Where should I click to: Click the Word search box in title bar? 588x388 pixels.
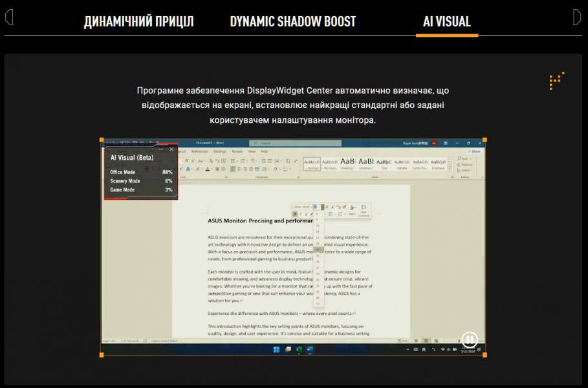pyautogui.click(x=272, y=143)
